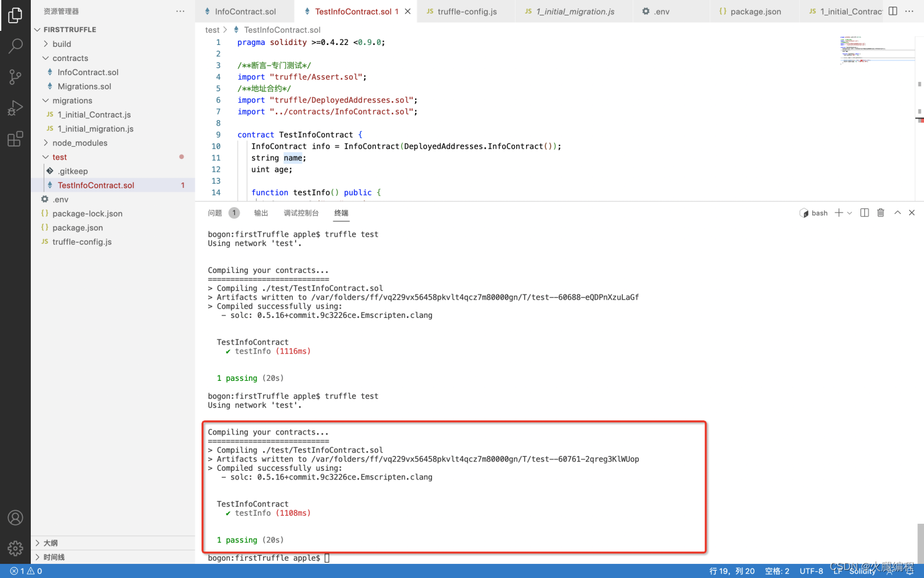Open the Search view icon
This screenshot has width=924, height=578.
15,46
